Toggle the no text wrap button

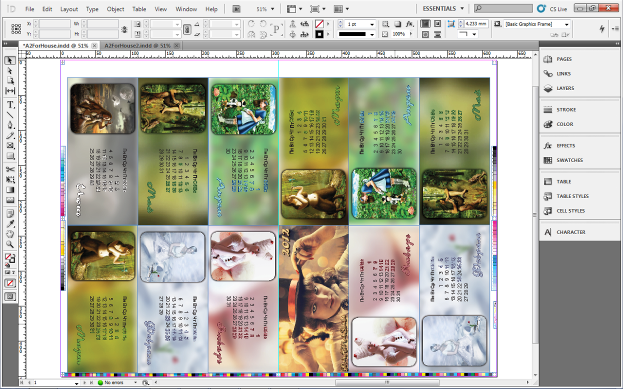click(x=425, y=24)
